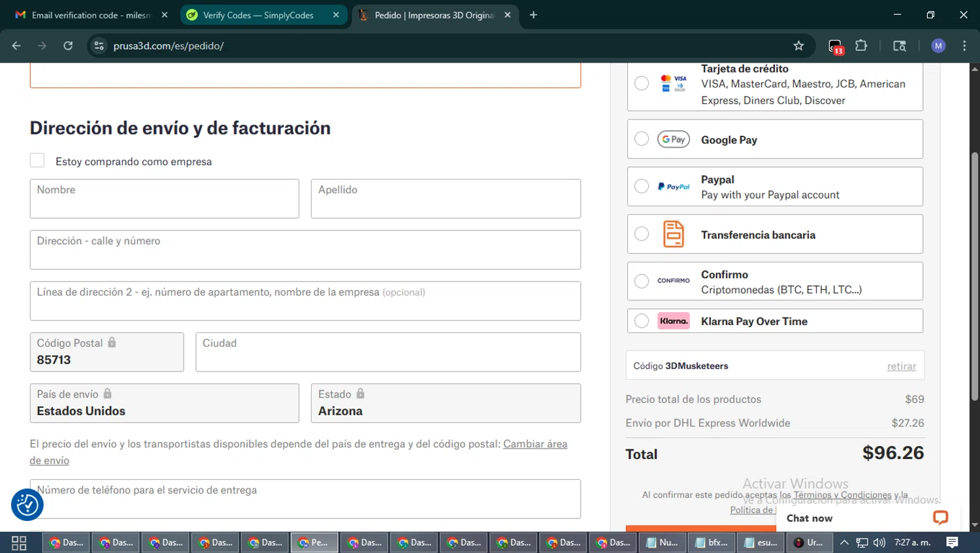
Task: Open the browser extensions puzzle icon
Action: click(861, 46)
